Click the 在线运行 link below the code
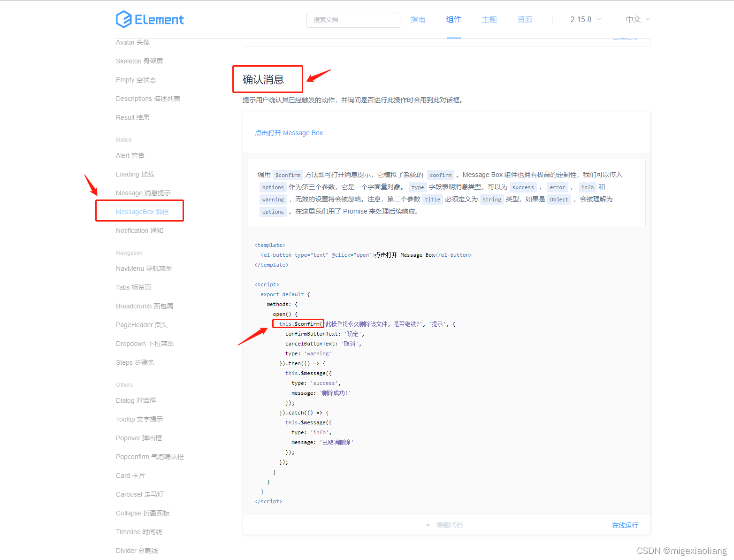Viewport: 734px width, 560px height. coord(625,525)
